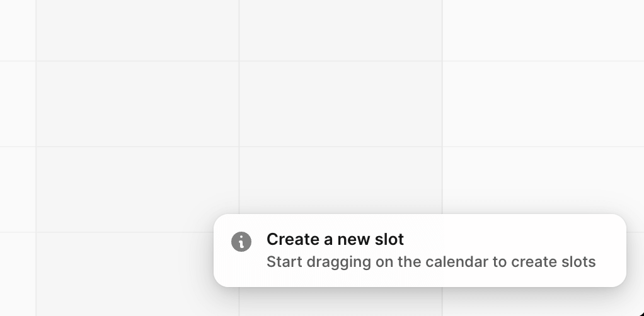Click the bottom-row cell in the narrow gutter column
This screenshot has height=316, width=644.
(x=18, y=274)
